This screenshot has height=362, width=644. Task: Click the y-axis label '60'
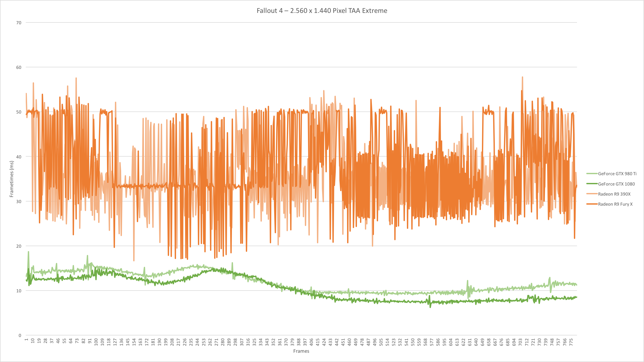[x=19, y=67]
